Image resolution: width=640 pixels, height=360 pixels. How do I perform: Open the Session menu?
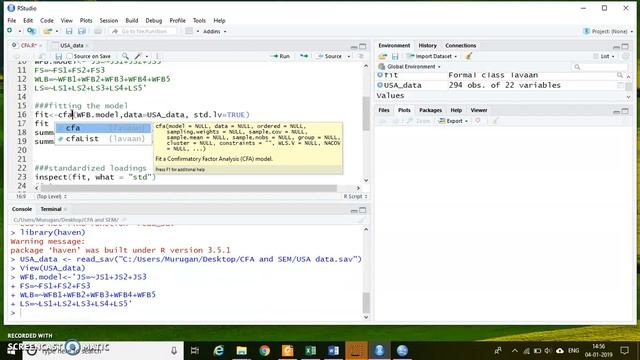pyautogui.click(x=109, y=20)
